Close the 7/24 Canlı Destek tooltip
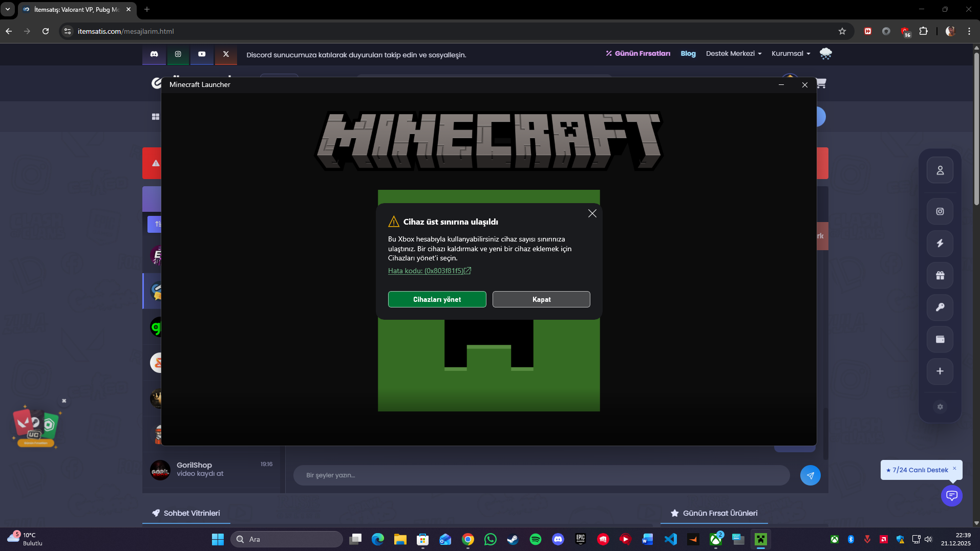980x551 pixels. point(954,468)
